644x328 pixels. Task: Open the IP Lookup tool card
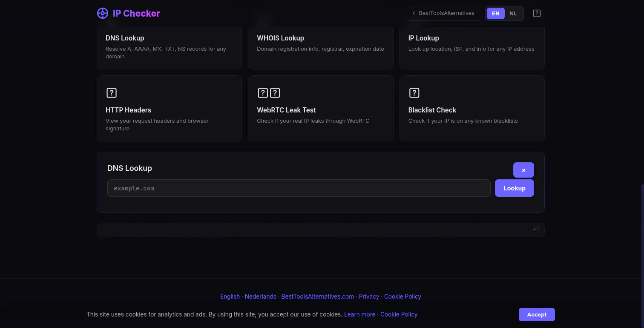pyautogui.click(x=472, y=48)
